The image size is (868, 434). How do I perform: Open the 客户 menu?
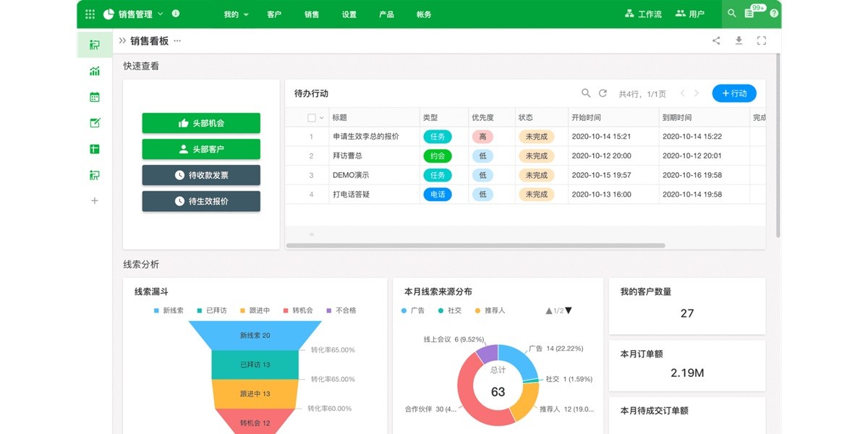pyautogui.click(x=274, y=14)
